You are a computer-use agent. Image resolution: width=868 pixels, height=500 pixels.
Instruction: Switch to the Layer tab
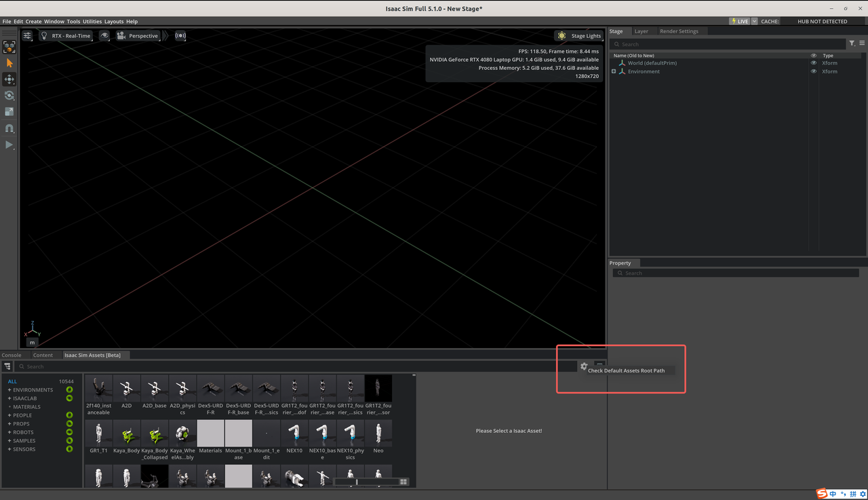click(x=641, y=31)
